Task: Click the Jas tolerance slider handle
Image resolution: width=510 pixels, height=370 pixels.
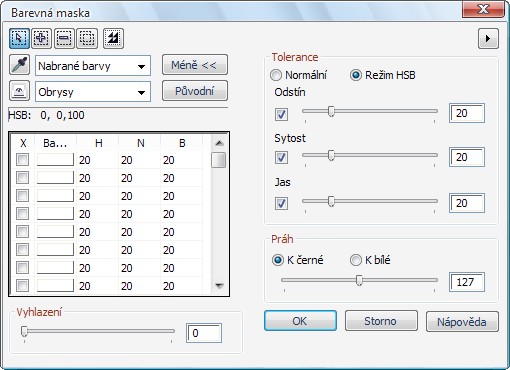Action: [x=331, y=201]
